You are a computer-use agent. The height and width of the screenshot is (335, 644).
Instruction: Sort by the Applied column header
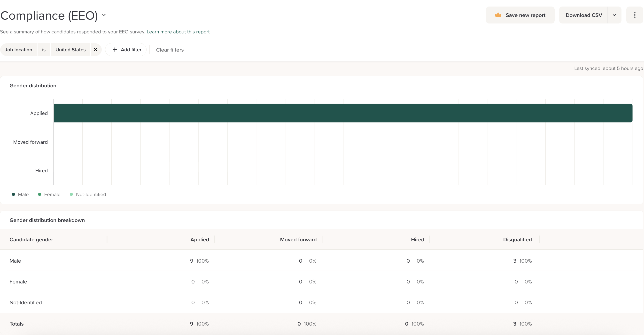pyautogui.click(x=200, y=239)
